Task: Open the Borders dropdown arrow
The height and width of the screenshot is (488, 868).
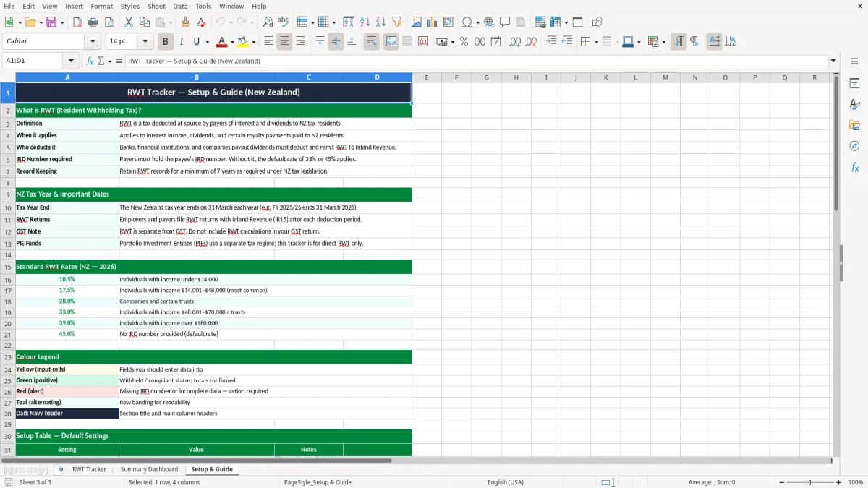Action: tap(597, 42)
